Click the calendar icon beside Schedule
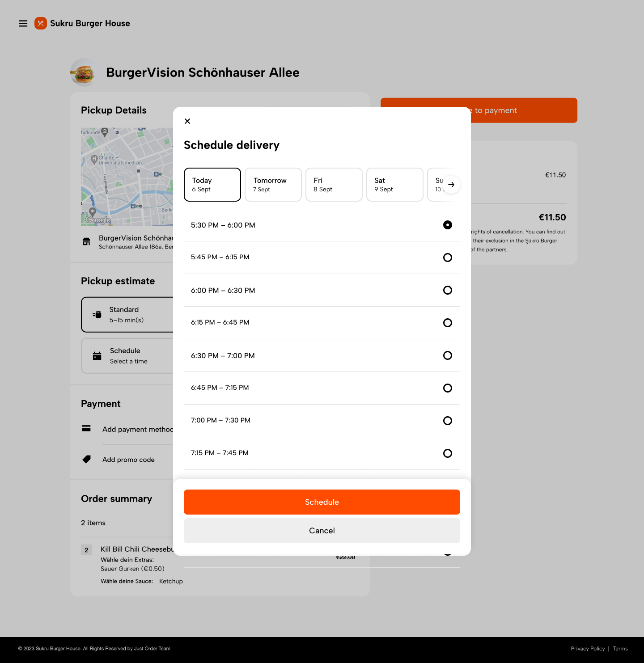This screenshot has height=663, width=644. [97, 356]
